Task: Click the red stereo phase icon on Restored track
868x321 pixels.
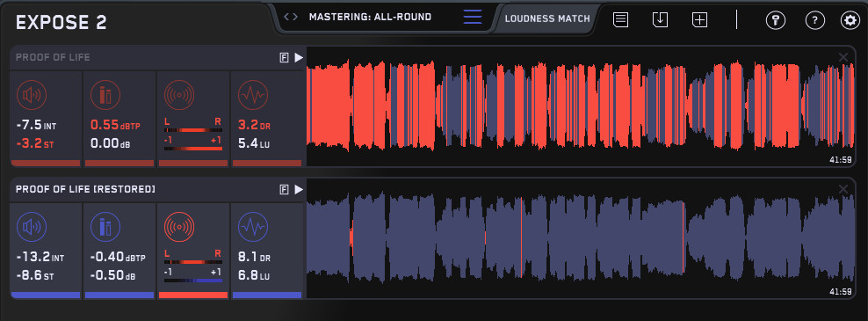Action: tap(179, 227)
